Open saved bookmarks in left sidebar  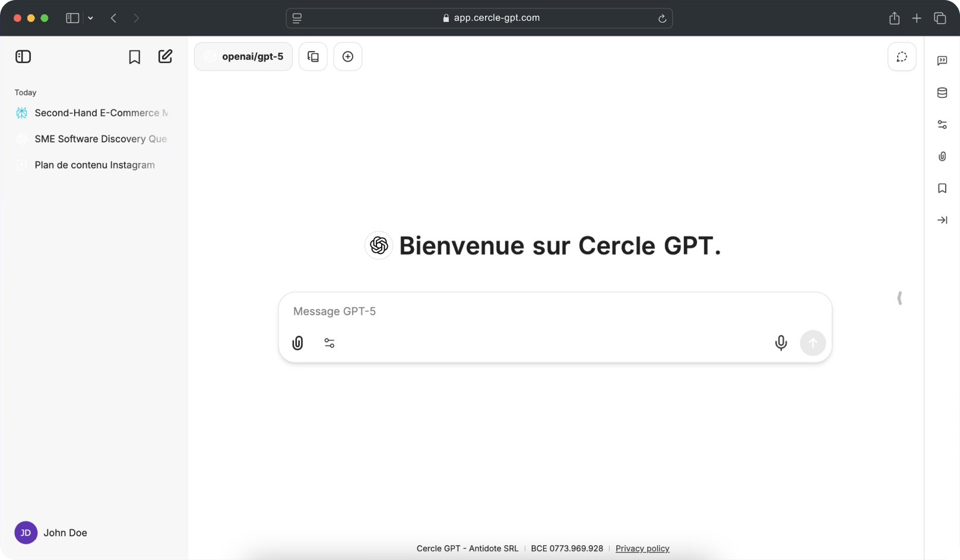pos(135,57)
